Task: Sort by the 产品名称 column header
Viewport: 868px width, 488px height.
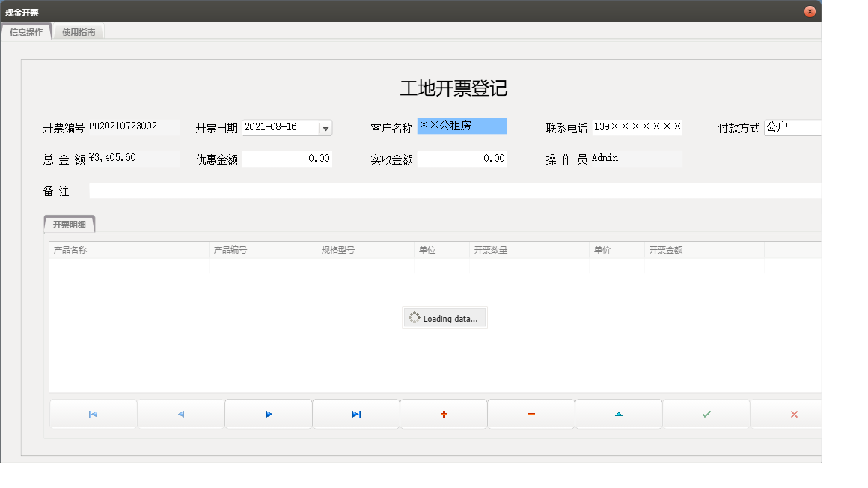Action: click(x=90, y=249)
